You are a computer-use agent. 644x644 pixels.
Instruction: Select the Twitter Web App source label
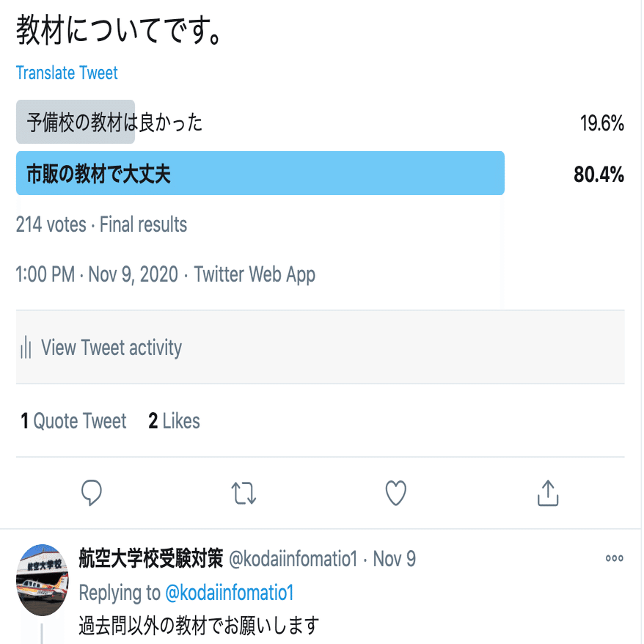pyautogui.click(x=253, y=274)
